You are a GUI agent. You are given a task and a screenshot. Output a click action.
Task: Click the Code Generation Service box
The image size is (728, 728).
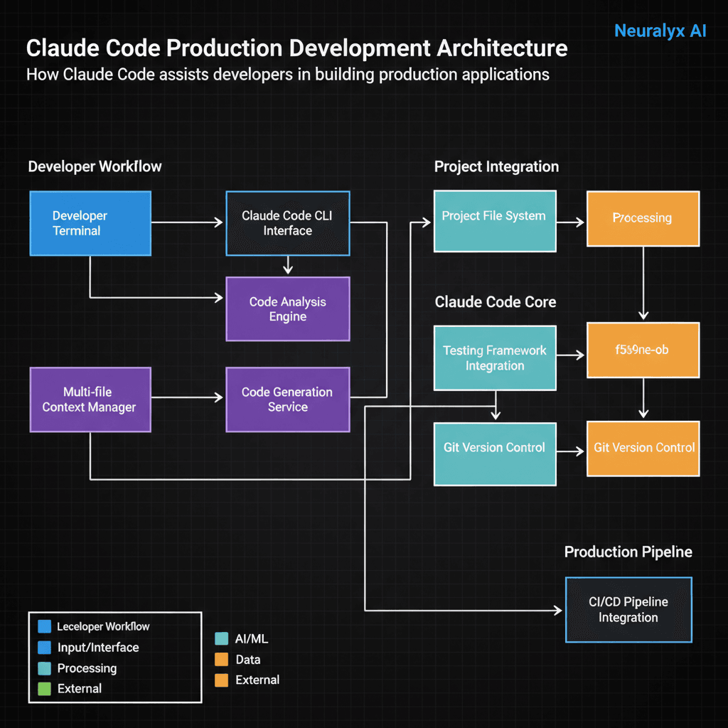point(288,400)
